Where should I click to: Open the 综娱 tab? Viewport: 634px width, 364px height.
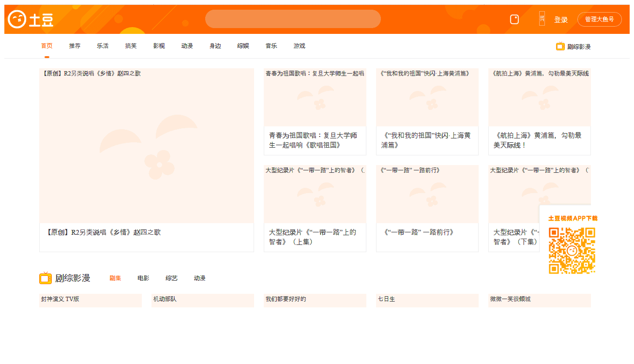point(243,46)
